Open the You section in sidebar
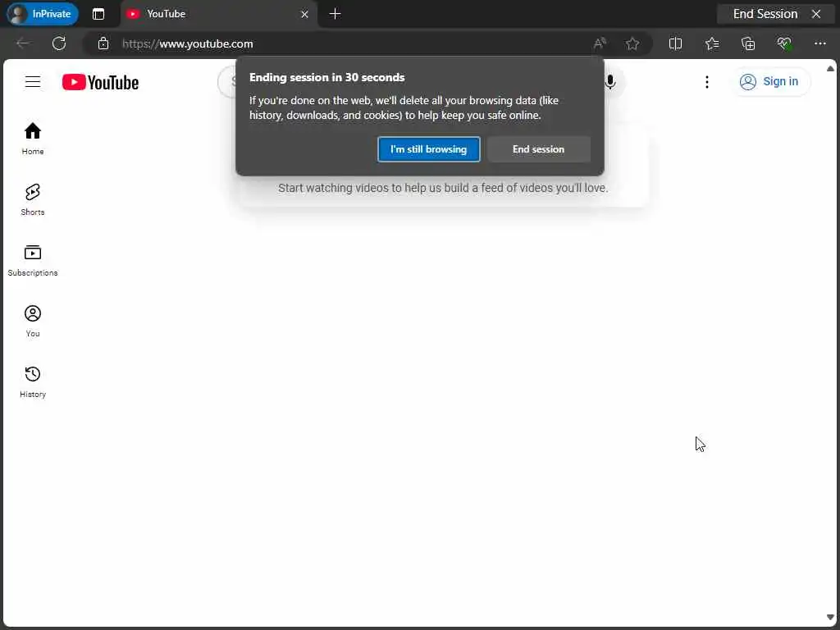This screenshot has height=630, width=840. pos(33,321)
